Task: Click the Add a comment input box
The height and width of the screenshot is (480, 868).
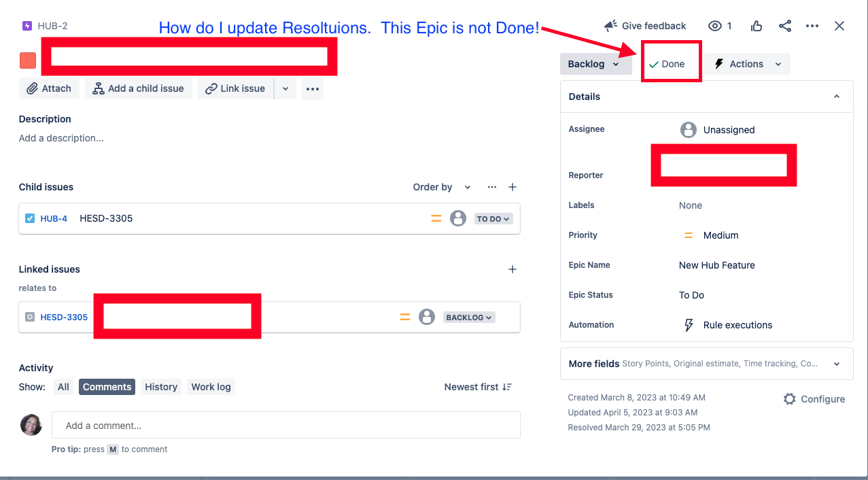Action: (286, 426)
